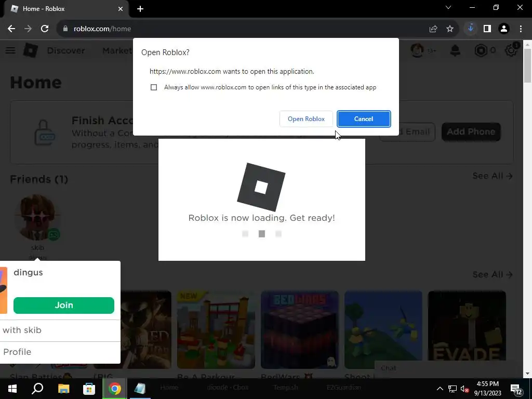The image size is (532, 399).
Task: Click the Chrome taskbar icon
Action: (x=115, y=389)
